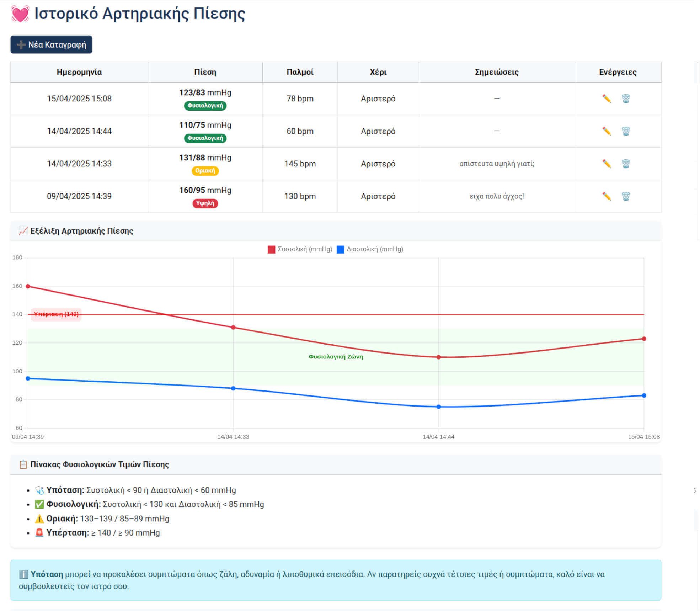Edit the 160/95 mmHg entry
The image size is (700, 611).
coord(607,196)
